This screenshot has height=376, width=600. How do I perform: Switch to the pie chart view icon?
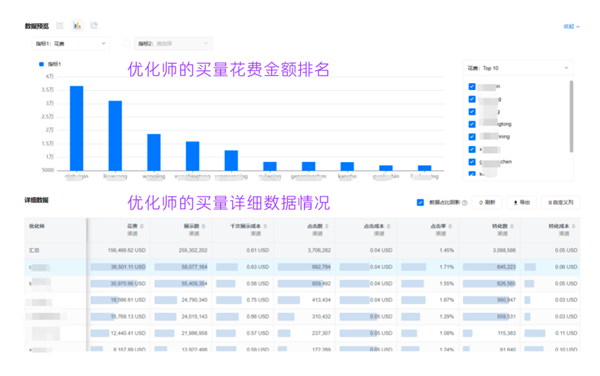tap(94, 26)
